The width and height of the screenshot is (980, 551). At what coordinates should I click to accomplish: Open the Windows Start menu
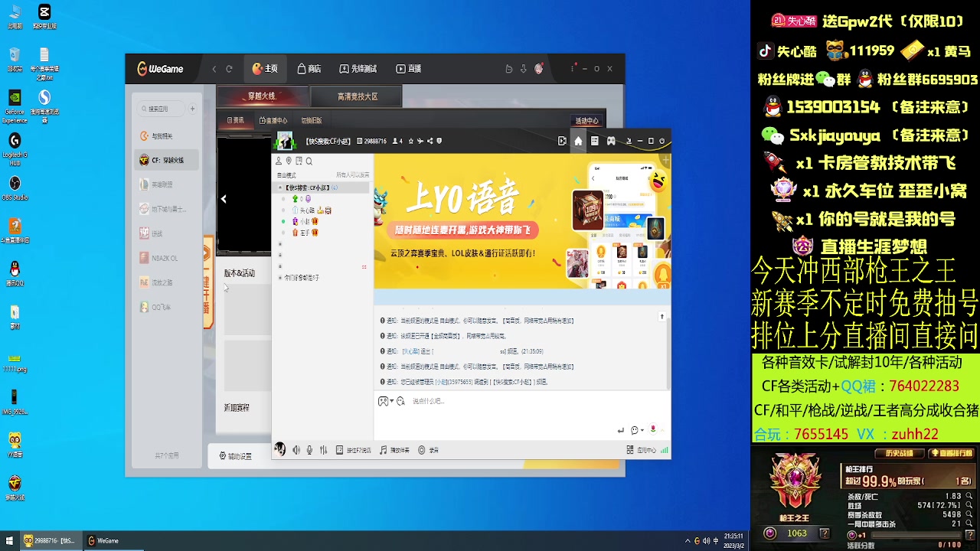pyautogui.click(x=10, y=541)
